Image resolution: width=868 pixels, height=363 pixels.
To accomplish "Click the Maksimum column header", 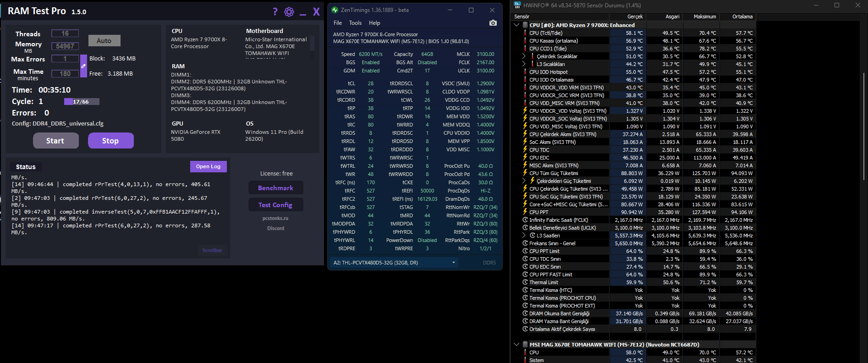I will (x=700, y=16).
